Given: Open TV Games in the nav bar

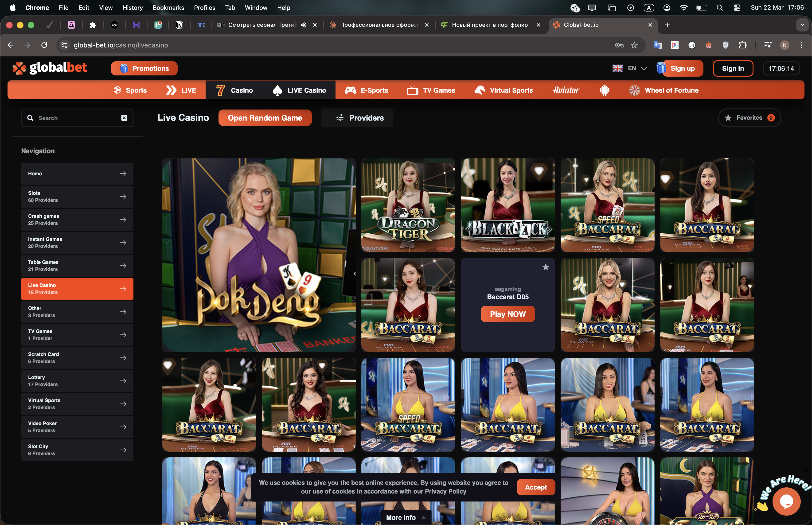Looking at the screenshot, I should [x=431, y=90].
